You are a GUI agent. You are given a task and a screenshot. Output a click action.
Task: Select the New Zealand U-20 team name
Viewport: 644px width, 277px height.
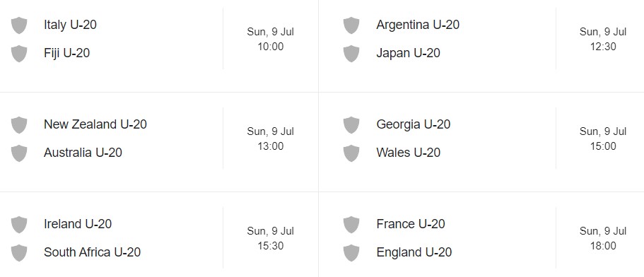click(95, 124)
